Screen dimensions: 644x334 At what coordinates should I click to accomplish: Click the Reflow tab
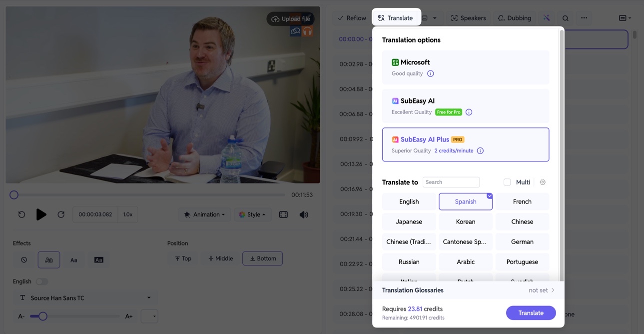[352, 18]
